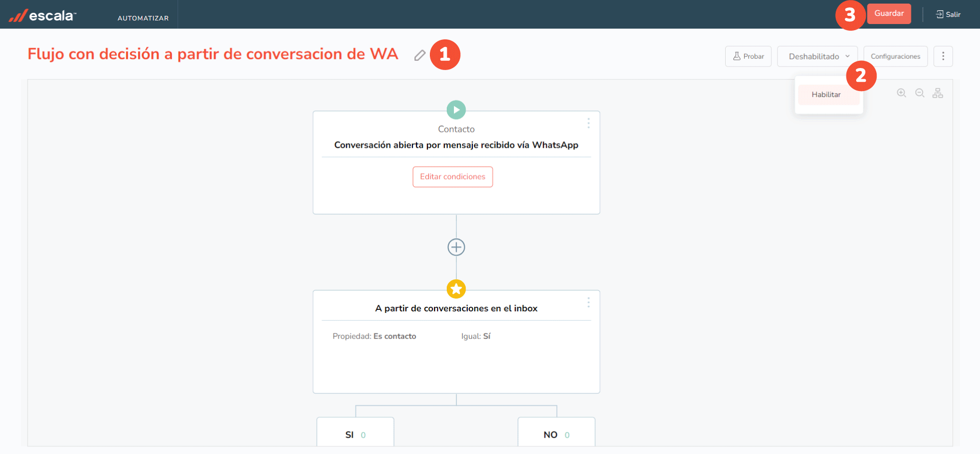Save the flow with Guardar button
Image resolution: width=980 pixels, height=454 pixels.
(x=889, y=14)
